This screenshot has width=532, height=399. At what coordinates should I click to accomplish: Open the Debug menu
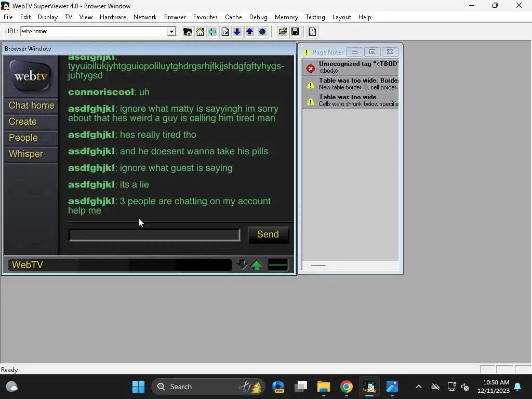click(x=258, y=17)
